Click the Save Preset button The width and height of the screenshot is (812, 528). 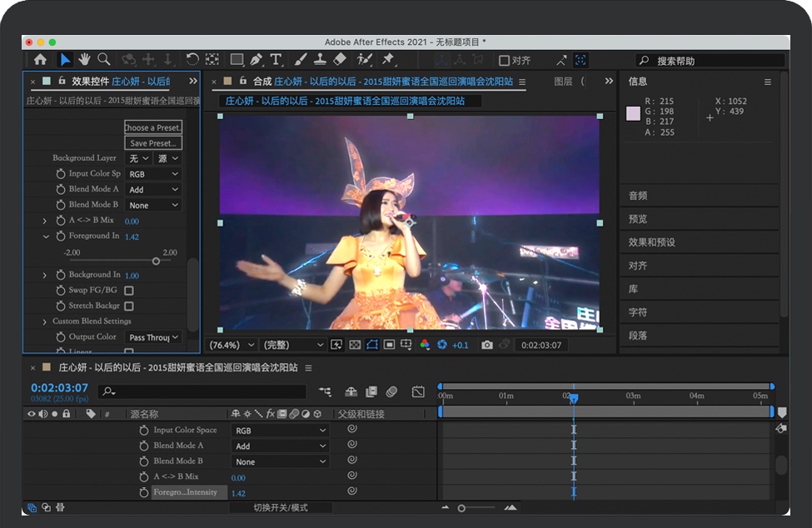coord(153,143)
